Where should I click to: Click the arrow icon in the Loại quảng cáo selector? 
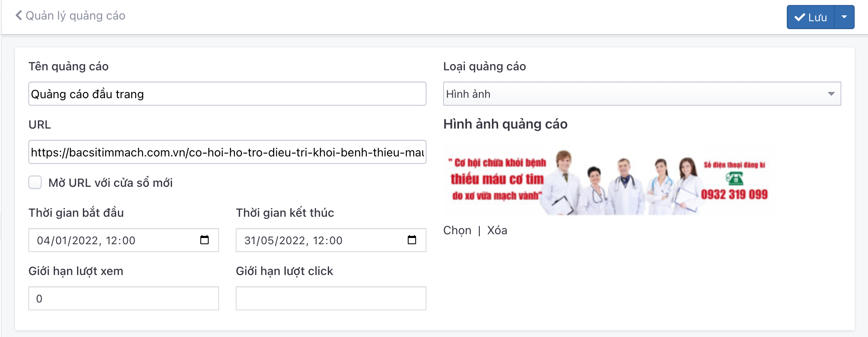coord(831,94)
